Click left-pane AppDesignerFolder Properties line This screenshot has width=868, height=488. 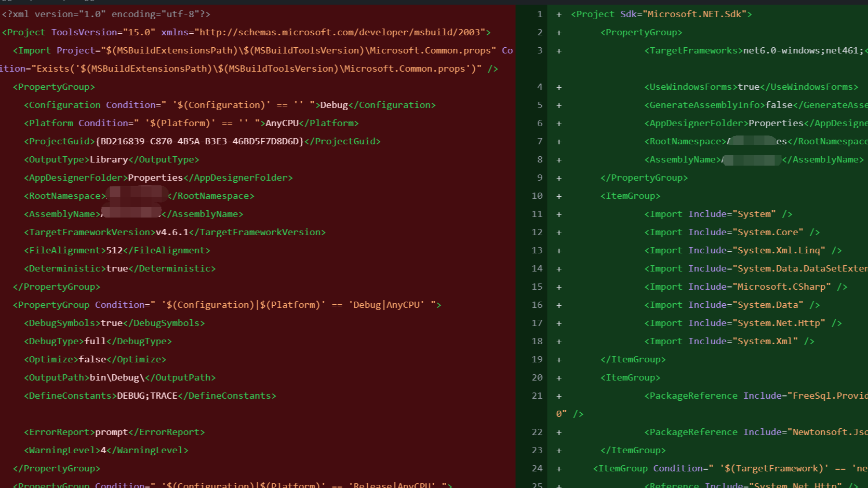[x=158, y=178]
